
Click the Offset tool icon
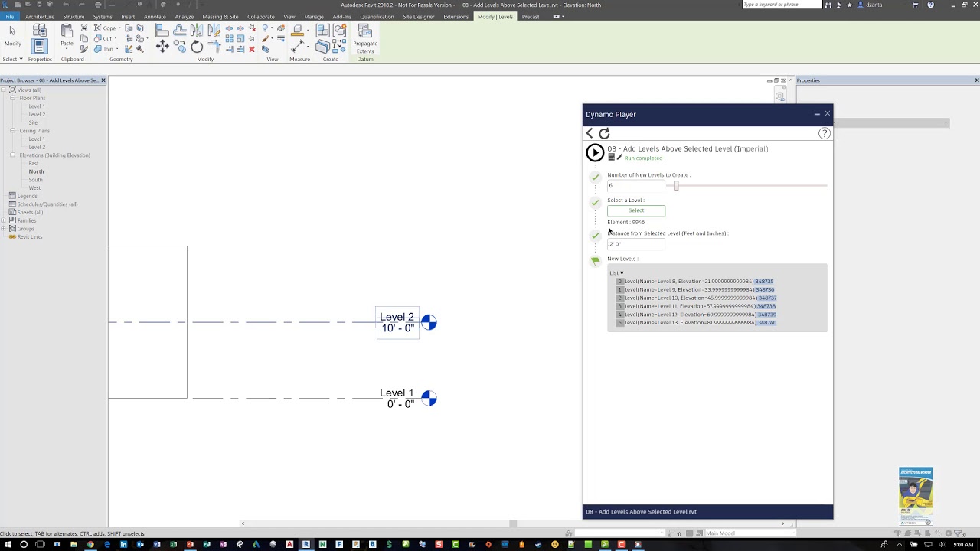tap(179, 30)
